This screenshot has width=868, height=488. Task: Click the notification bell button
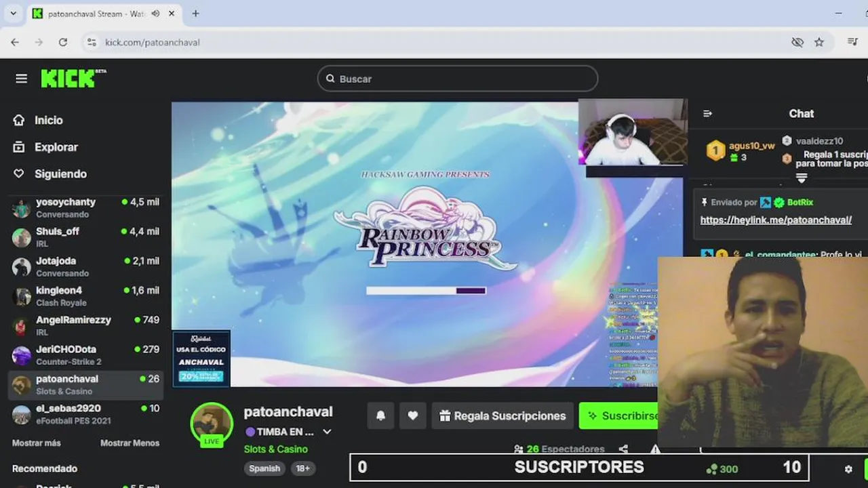click(x=380, y=415)
